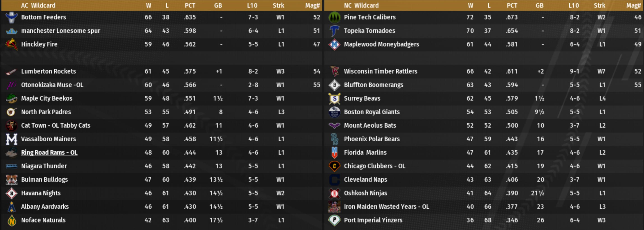Click the Bottom Feeders team logo
This screenshot has width=644, height=230.
(12, 17)
